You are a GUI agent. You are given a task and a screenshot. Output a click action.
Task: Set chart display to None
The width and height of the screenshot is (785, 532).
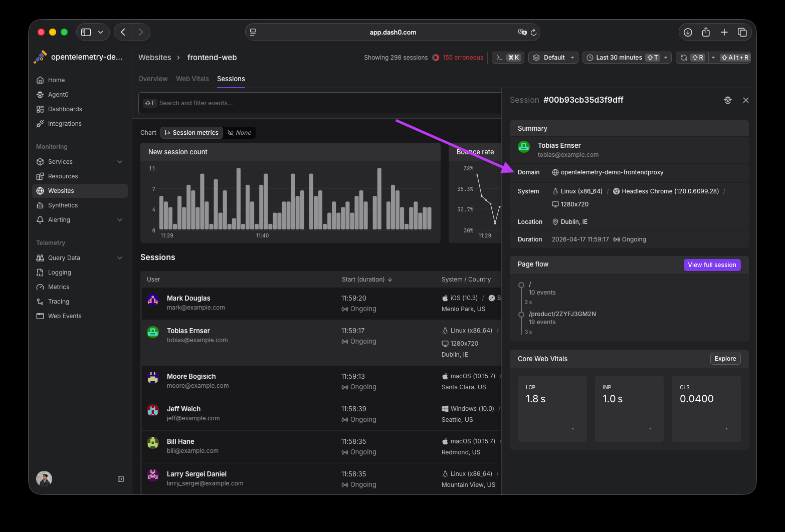(x=240, y=133)
